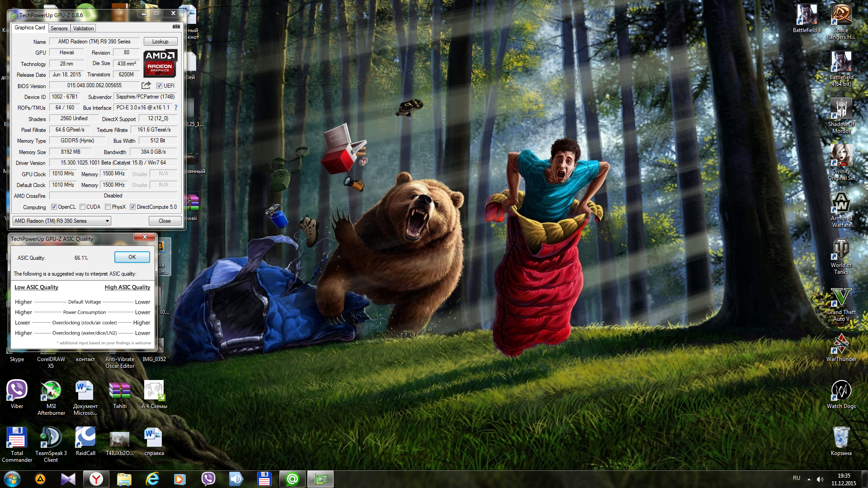Screen dimensions: 868x488
Task: Toggle the CUDA checkbox
Action: pyautogui.click(x=82, y=207)
